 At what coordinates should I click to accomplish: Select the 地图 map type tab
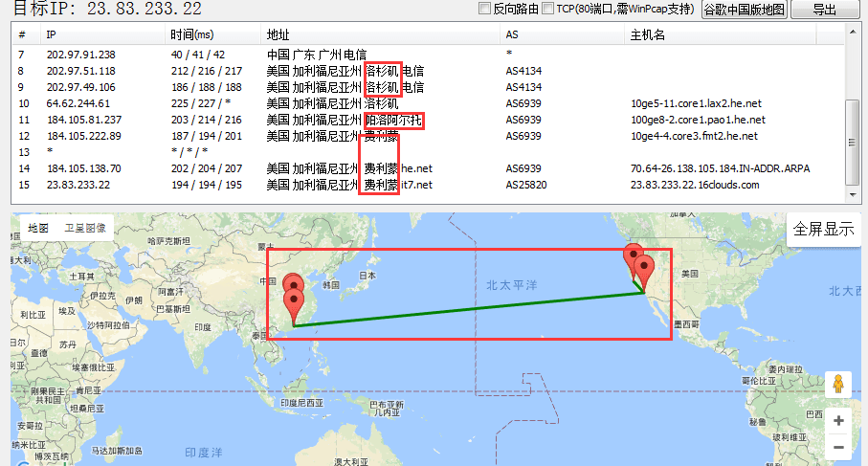38,229
